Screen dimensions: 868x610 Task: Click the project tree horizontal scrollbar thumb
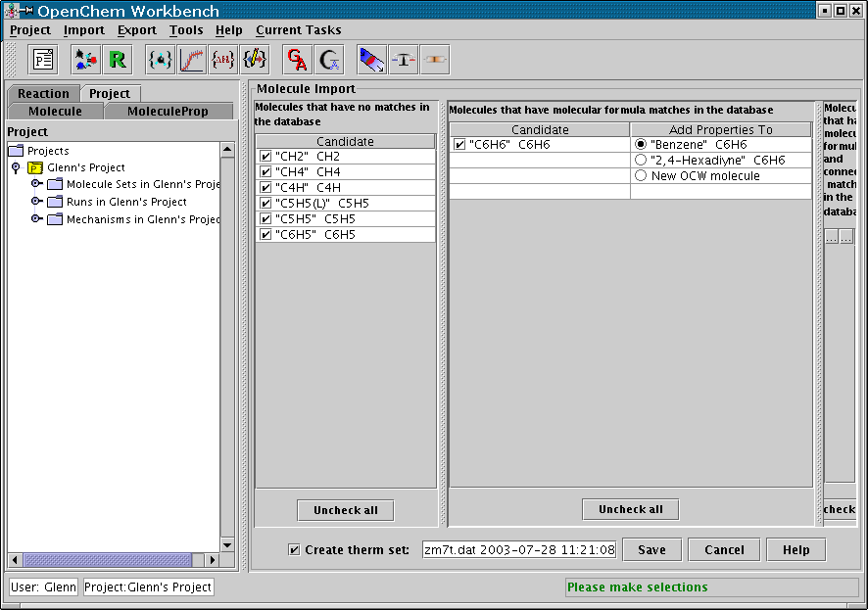click(x=108, y=560)
